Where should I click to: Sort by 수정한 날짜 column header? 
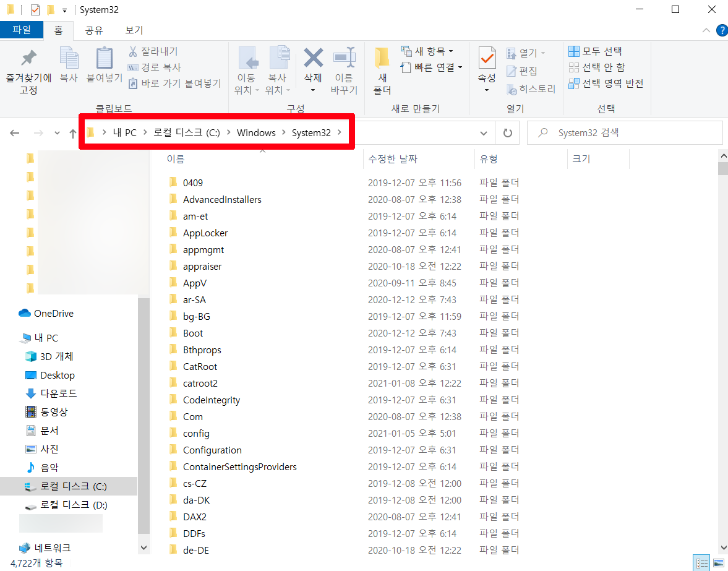point(393,159)
